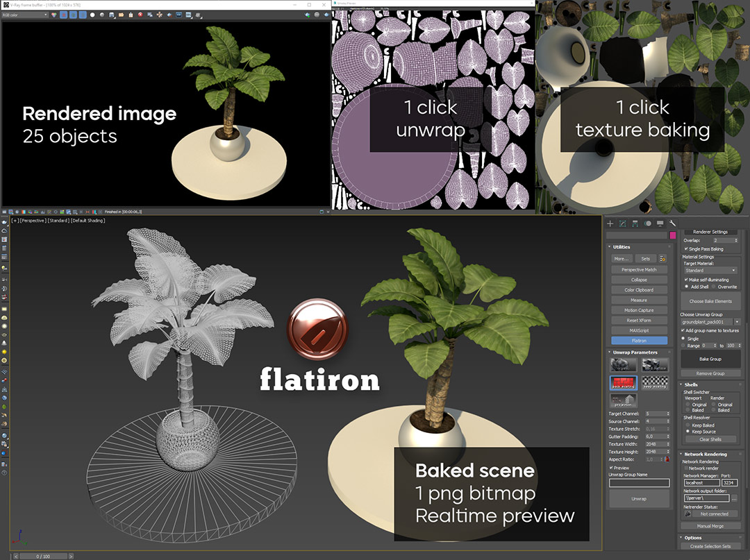This screenshot has height=560, width=750.
Task: Toggle green channel in V-Ray frame buffer
Action: (73, 15)
